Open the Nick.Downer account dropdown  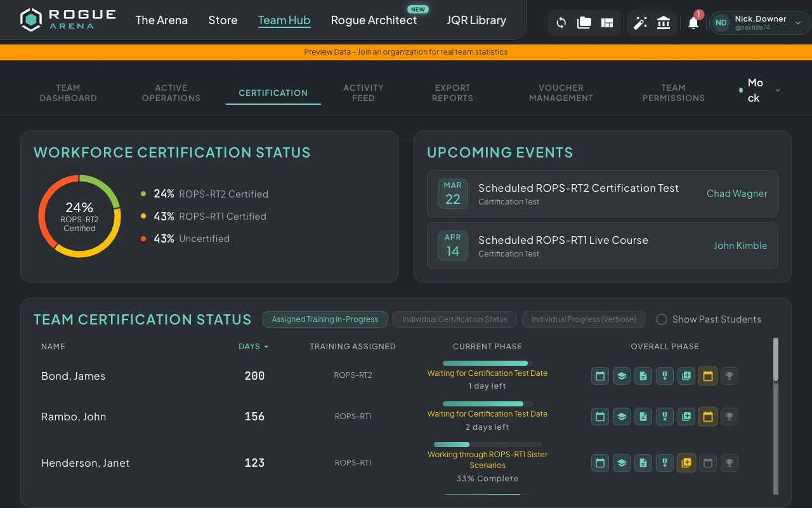point(759,22)
